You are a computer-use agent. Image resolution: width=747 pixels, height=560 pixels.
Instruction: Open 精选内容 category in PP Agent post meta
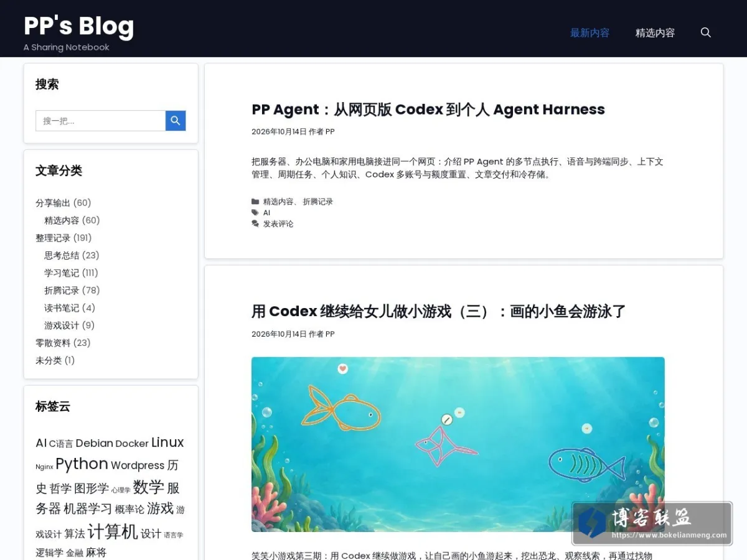278,202
